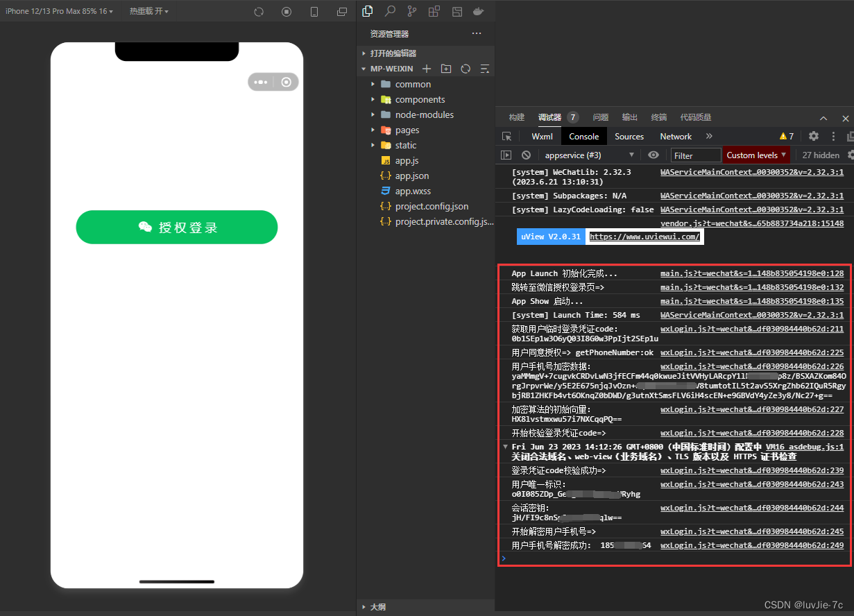Screen dimensions: 854x616
Task: Collapse the MP-WEIXIN project tree
Action: [x=363, y=68]
